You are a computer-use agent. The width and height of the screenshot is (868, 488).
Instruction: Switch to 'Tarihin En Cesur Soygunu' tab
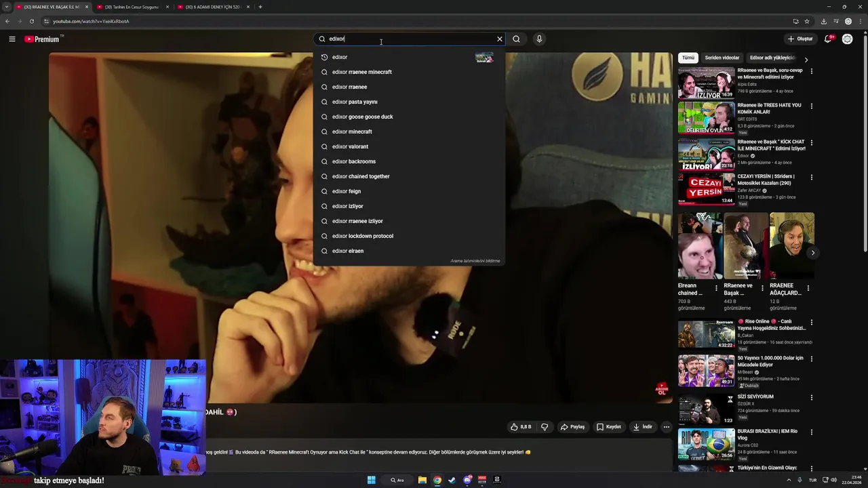[x=132, y=7]
